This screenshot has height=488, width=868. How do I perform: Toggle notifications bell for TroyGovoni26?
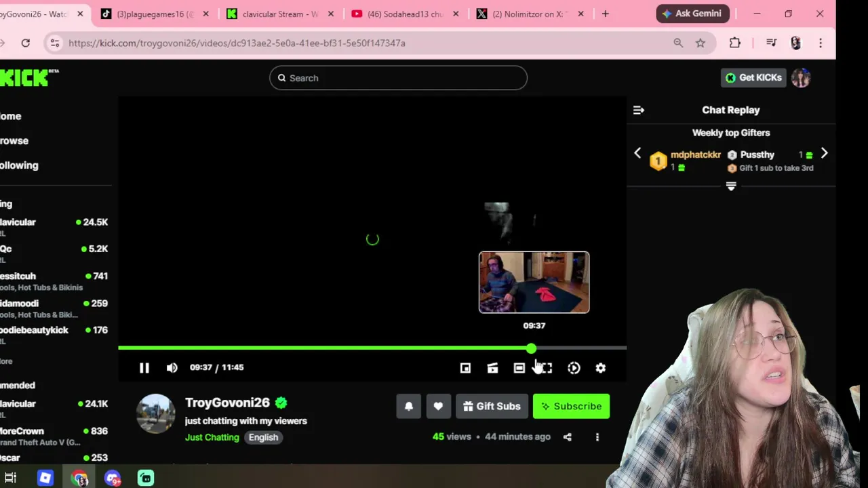point(409,406)
